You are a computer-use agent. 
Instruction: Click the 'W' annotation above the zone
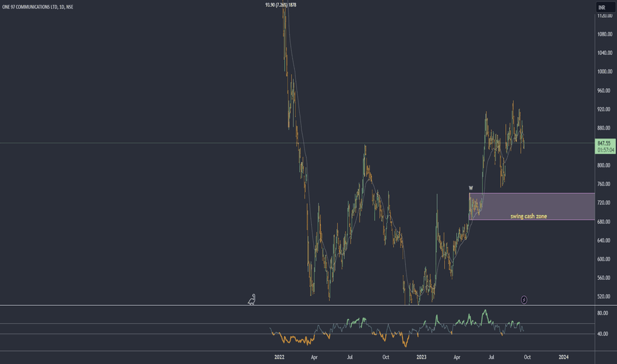coord(471,188)
